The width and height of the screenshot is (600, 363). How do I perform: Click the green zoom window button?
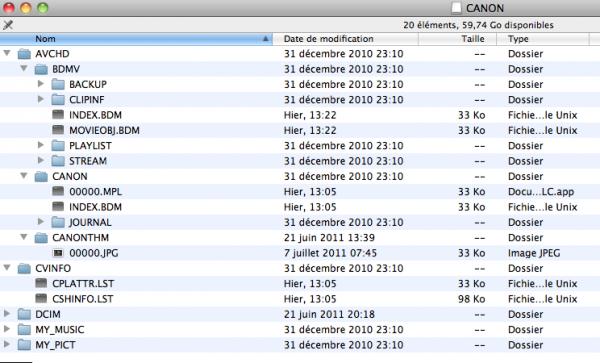click(x=42, y=8)
